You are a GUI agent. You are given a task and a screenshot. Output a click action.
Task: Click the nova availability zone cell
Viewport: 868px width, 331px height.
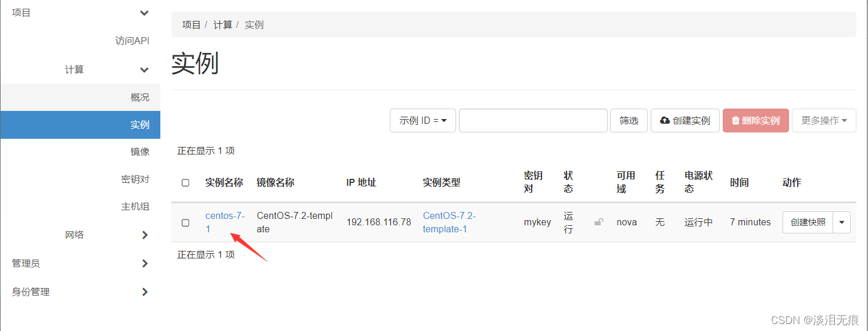627,222
